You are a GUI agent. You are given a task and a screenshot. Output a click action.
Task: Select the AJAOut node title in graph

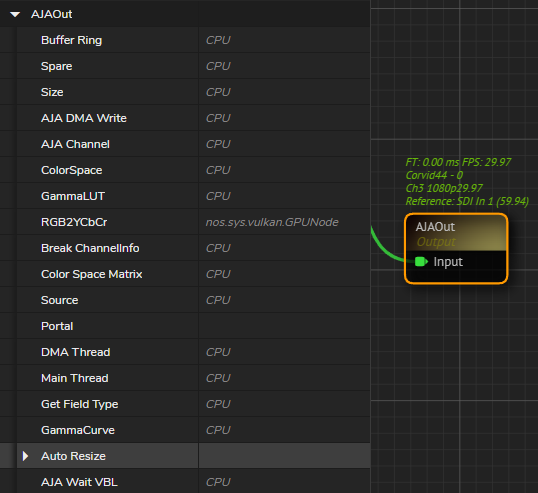click(435, 227)
